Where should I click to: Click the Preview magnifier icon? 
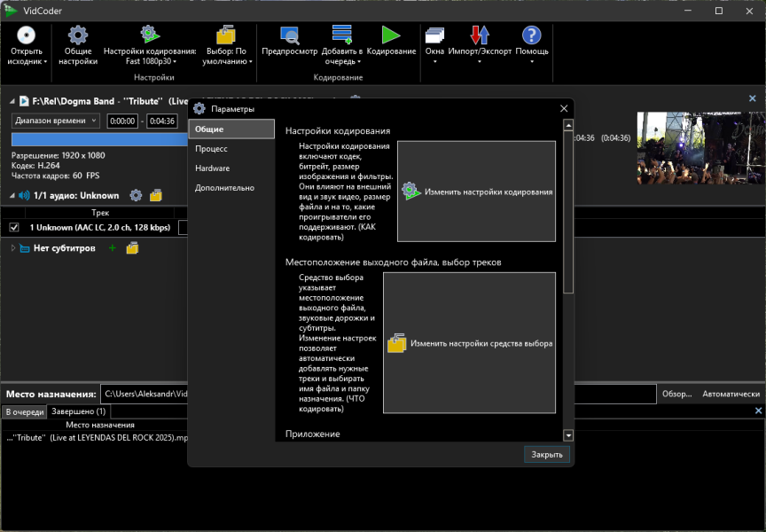(289, 35)
